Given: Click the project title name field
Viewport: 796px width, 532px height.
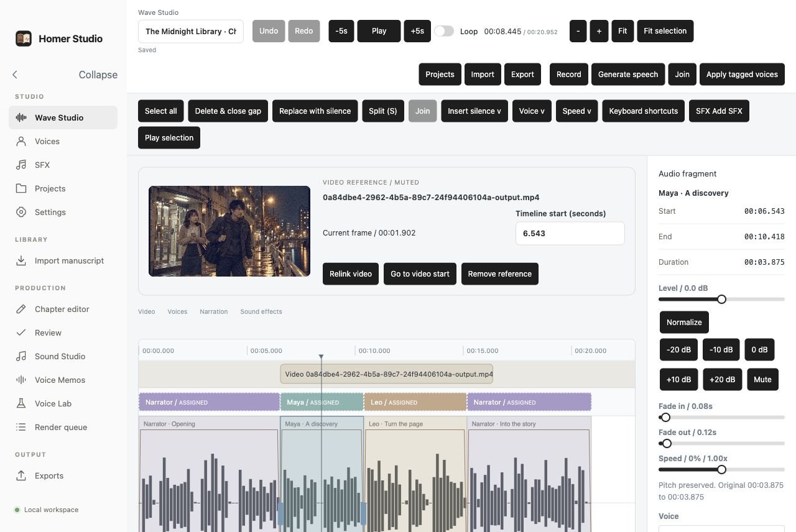Looking at the screenshot, I should pos(191,31).
